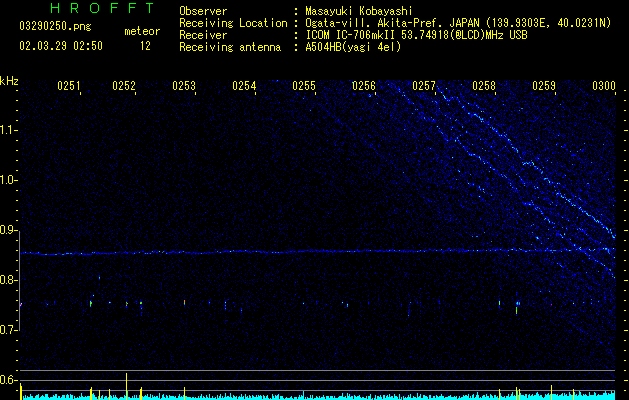629x400 pixels.
Task: Click the 0255 time marker
Action: pos(304,86)
